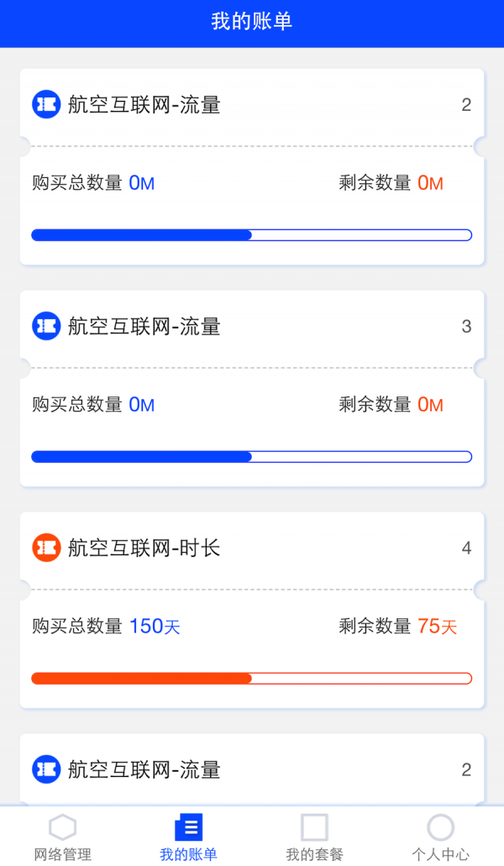The width and height of the screenshot is (504, 866).
Task: Tap the square My Packages icon
Action: tap(314, 827)
